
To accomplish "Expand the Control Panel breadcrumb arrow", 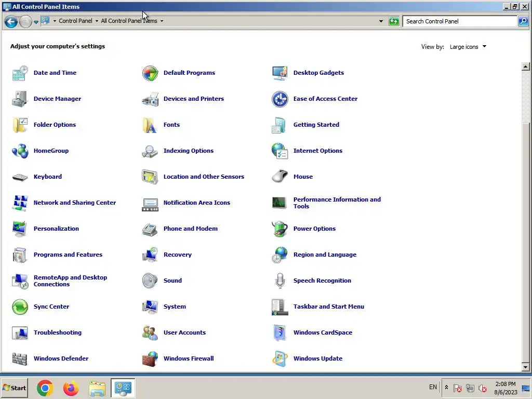I will (x=97, y=21).
